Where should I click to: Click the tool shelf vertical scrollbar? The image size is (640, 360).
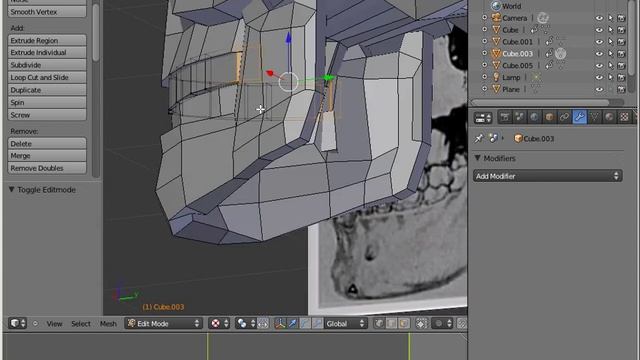click(96, 33)
